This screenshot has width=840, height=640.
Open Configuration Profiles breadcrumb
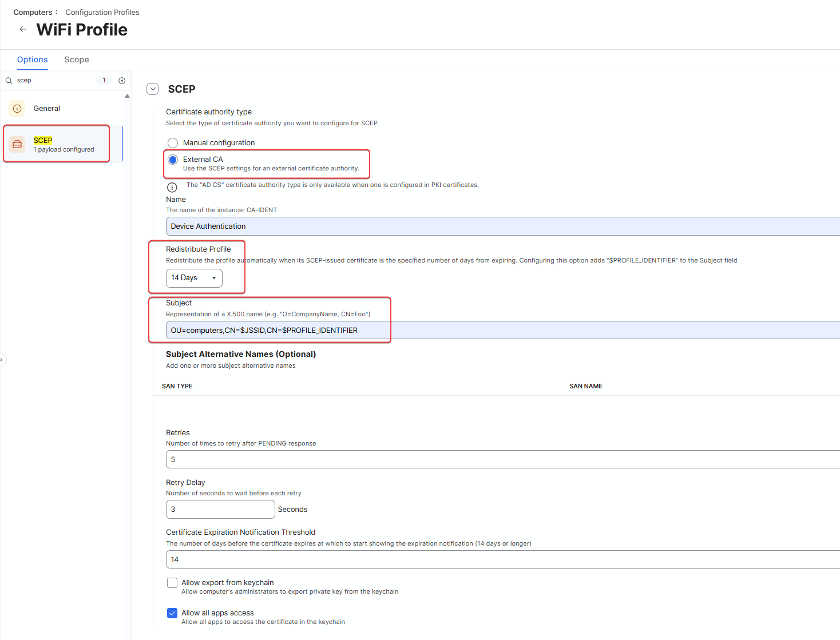coord(102,12)
